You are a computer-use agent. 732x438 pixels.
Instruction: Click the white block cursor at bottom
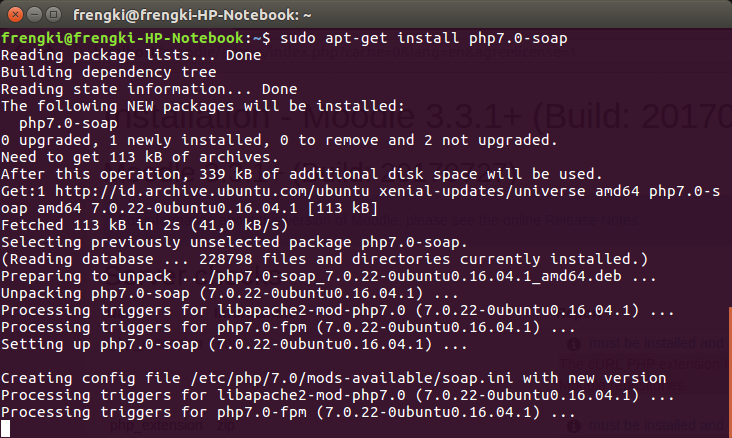pos(6,429)
